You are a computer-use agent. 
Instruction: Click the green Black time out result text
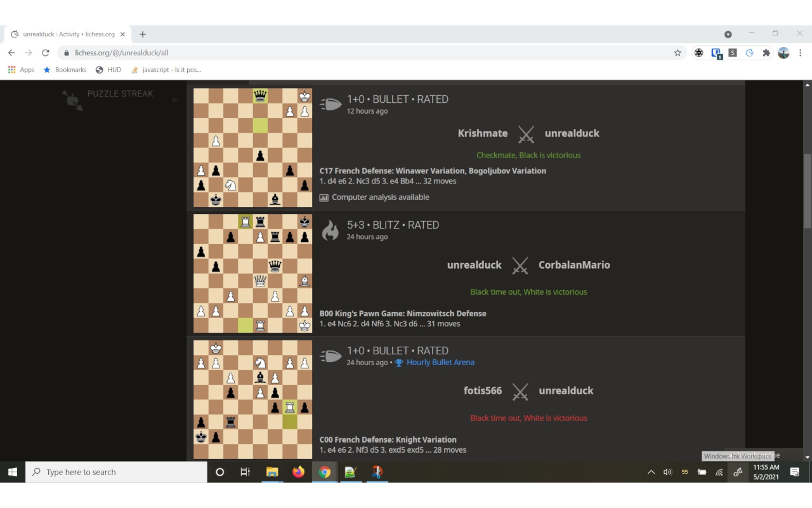(528, 292)
